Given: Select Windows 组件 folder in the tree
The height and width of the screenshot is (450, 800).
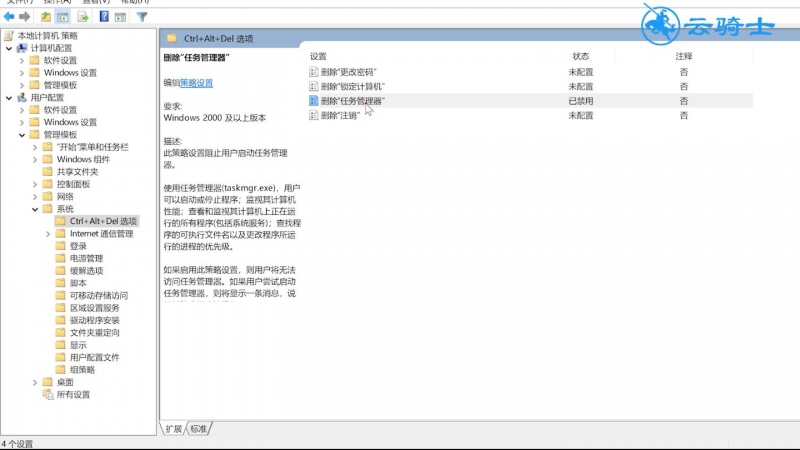Looking at the screenshot, I should pyautogui.click(x=83, y=159).
